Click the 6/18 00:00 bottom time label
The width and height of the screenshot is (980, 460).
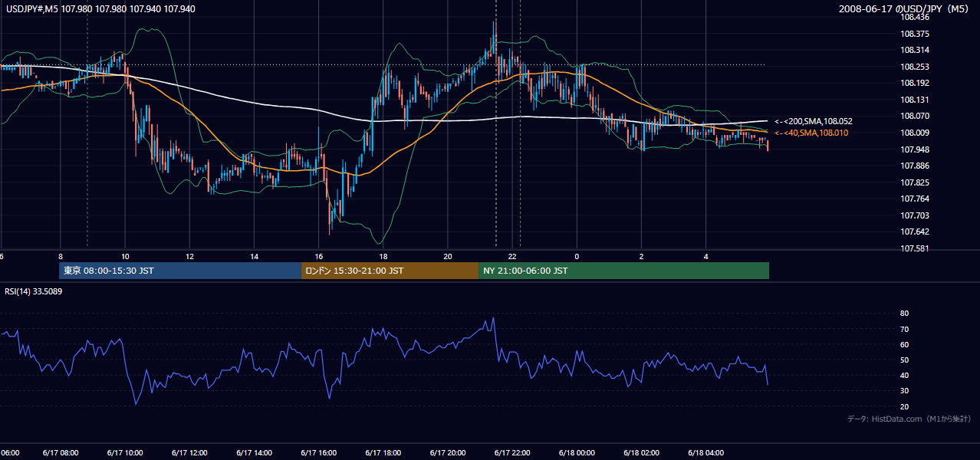coord(577,452)
